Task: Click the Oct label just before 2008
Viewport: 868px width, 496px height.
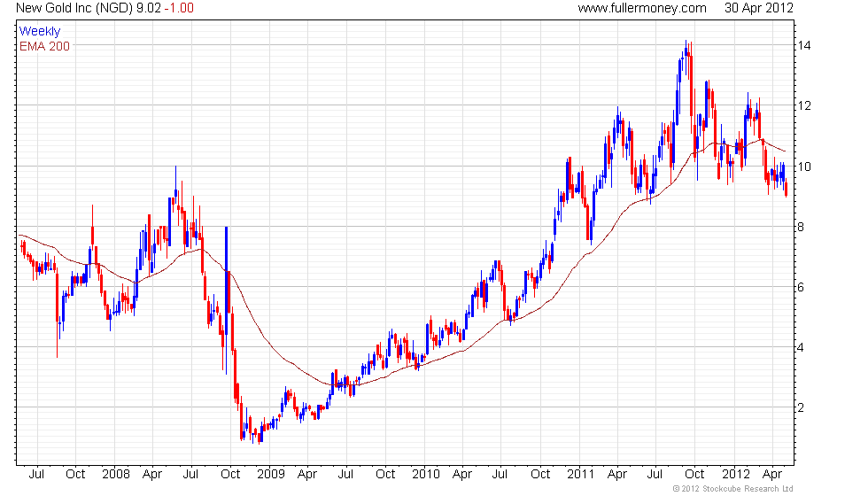Action: [x=75, y=475]
